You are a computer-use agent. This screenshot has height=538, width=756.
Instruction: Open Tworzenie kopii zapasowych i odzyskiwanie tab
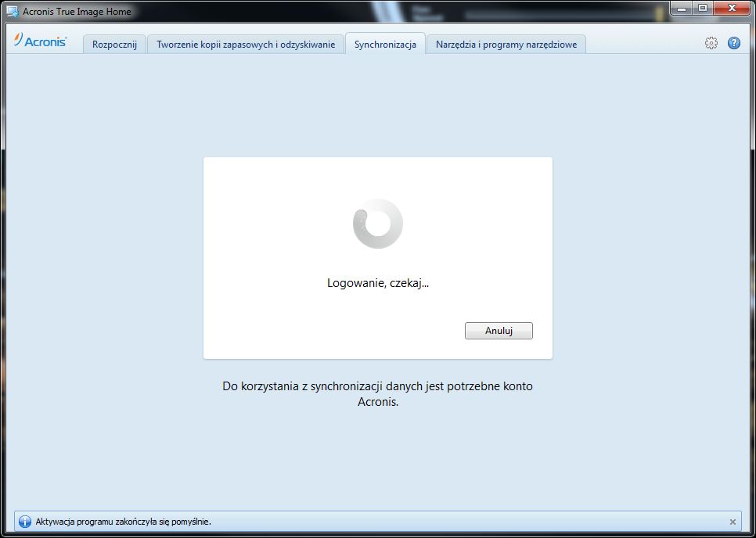246,45
